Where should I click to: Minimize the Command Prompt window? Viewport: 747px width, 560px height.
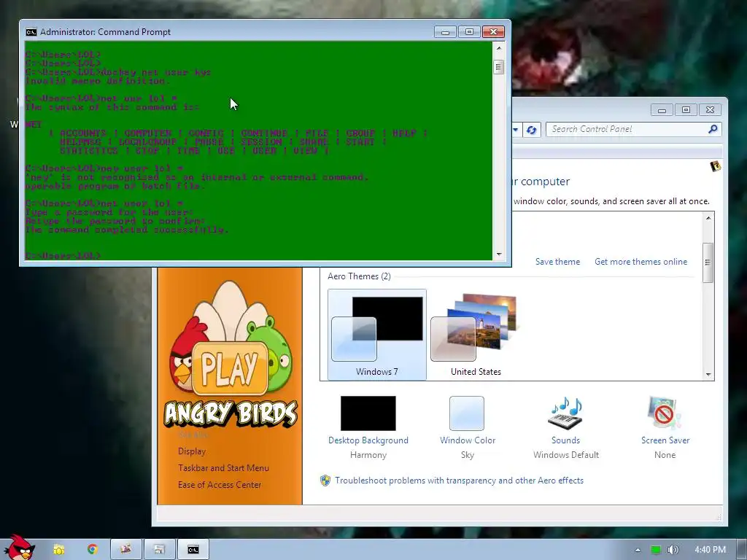pyautogui.click(x=446, y=32)
